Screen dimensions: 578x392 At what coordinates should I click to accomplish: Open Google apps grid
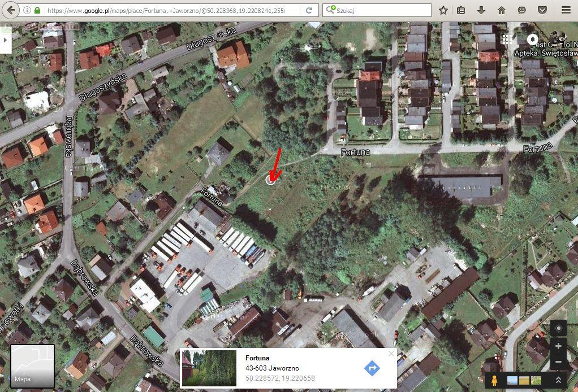[x=507, y=40]
